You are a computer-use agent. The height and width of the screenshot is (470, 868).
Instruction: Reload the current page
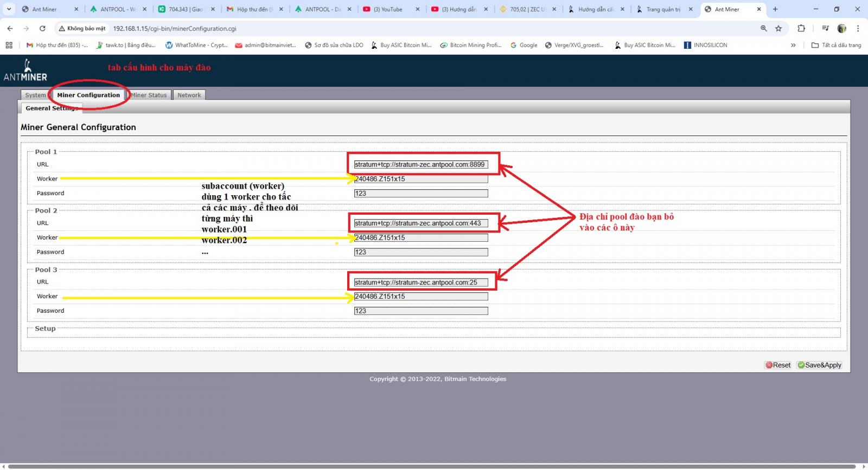42,28
